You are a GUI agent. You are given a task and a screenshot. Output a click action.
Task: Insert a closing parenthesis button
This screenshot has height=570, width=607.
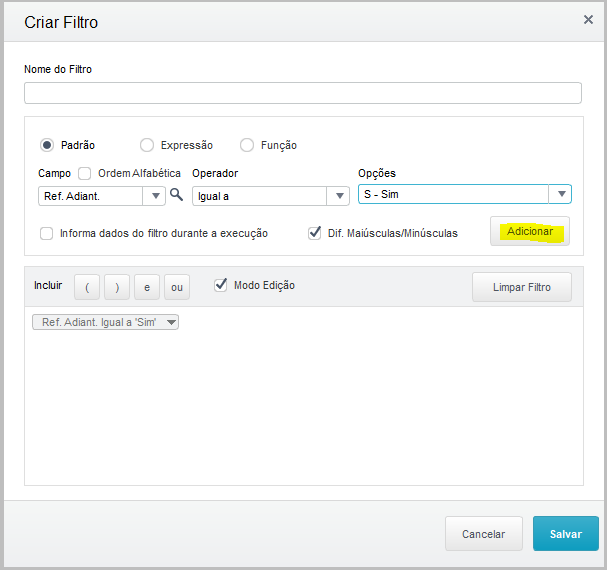point(117,287)
